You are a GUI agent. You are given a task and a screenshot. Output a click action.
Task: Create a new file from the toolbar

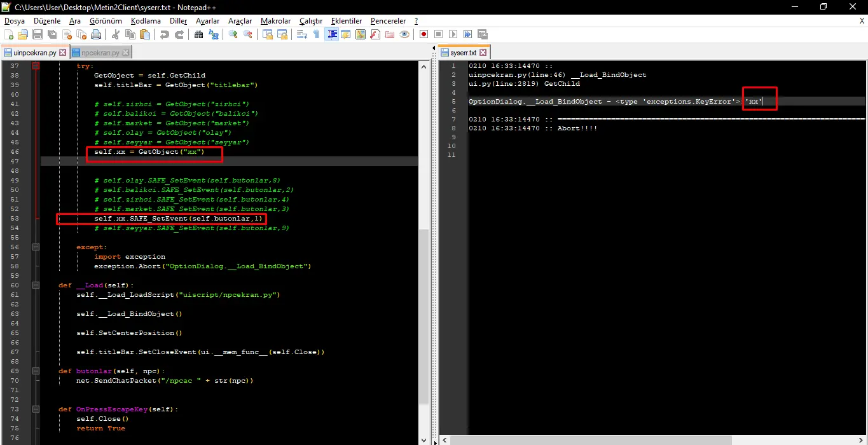pos(8,34)
